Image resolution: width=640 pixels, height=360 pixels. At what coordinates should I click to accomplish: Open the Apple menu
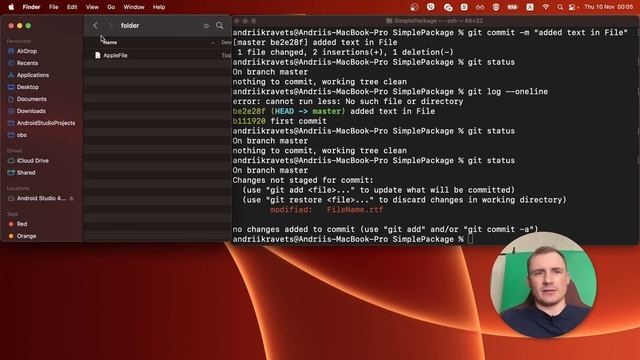[11, 7]
